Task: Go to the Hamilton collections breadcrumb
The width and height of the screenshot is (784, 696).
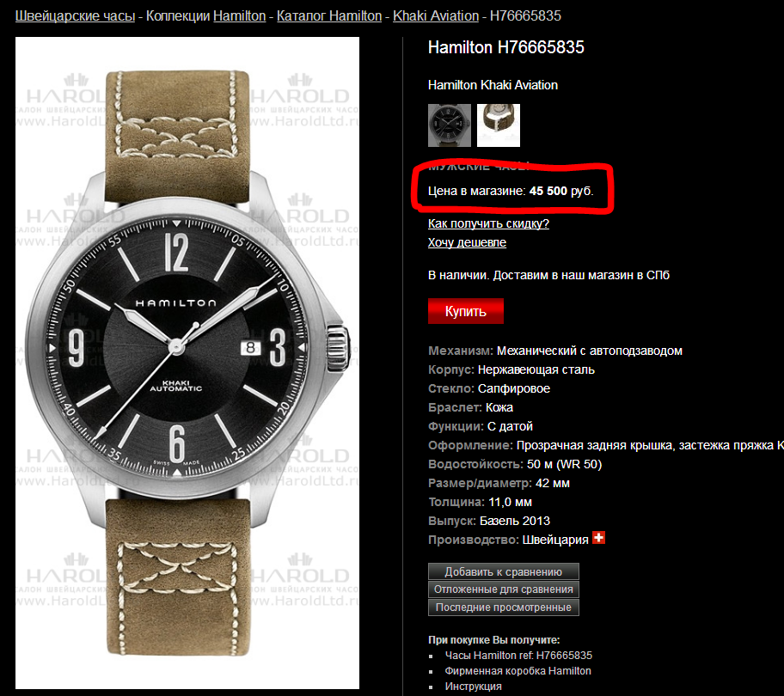Action: (x=240, y=16)
